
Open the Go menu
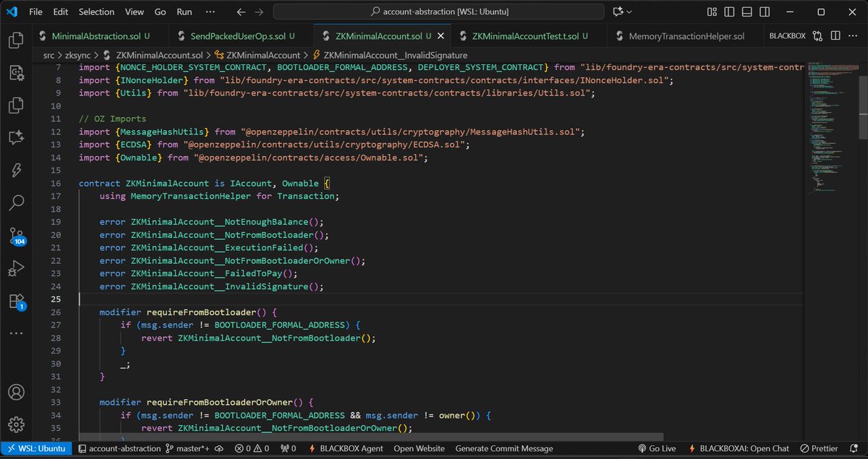tap(161, 12)
